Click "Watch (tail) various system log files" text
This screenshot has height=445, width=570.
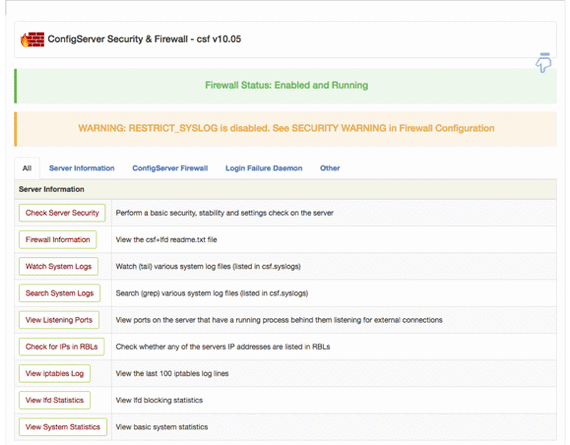point(208,266)
